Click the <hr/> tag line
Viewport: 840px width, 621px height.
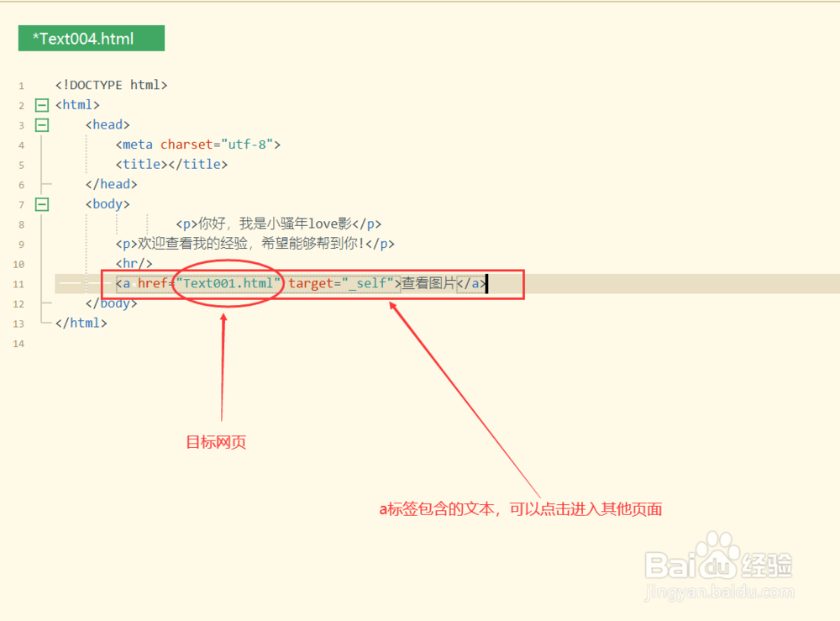[134, 264]
